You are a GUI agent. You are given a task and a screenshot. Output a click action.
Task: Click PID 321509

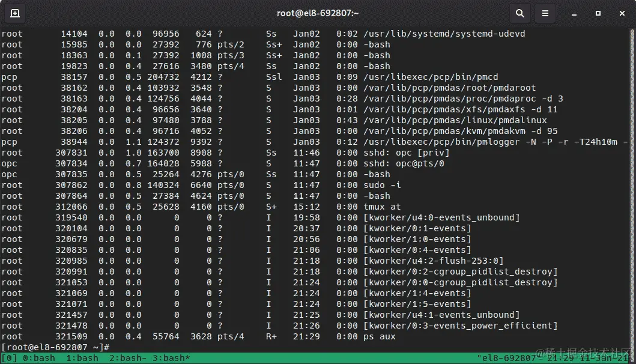(71, 336)
